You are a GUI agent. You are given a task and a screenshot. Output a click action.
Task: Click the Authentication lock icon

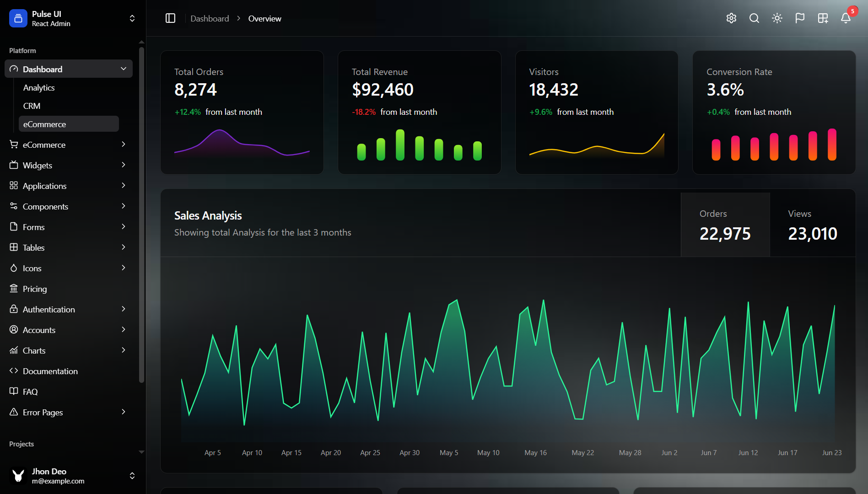pos(14,309)
